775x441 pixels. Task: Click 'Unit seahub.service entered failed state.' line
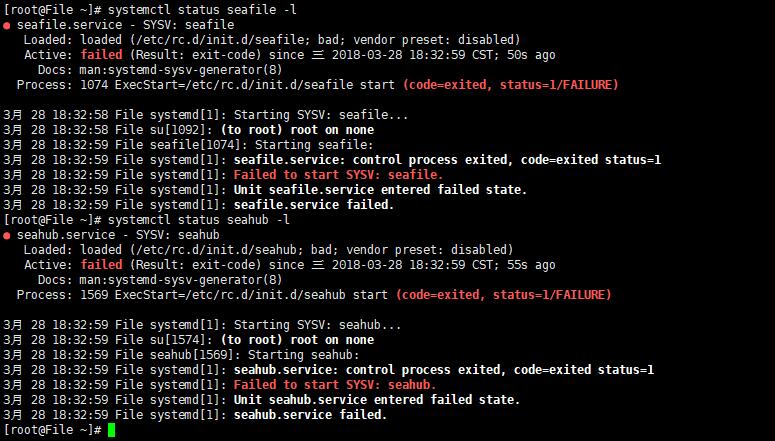(x=377, y=400)
